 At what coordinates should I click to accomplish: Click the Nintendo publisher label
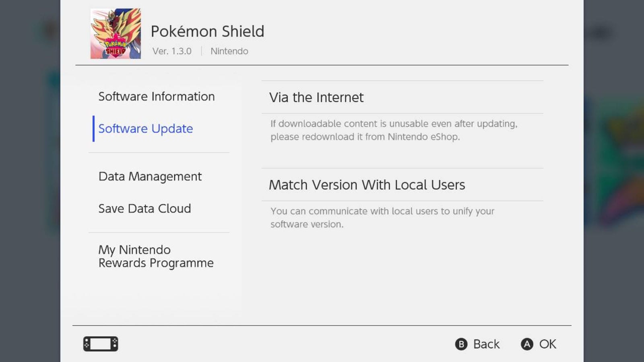click(x=229, y=51)
